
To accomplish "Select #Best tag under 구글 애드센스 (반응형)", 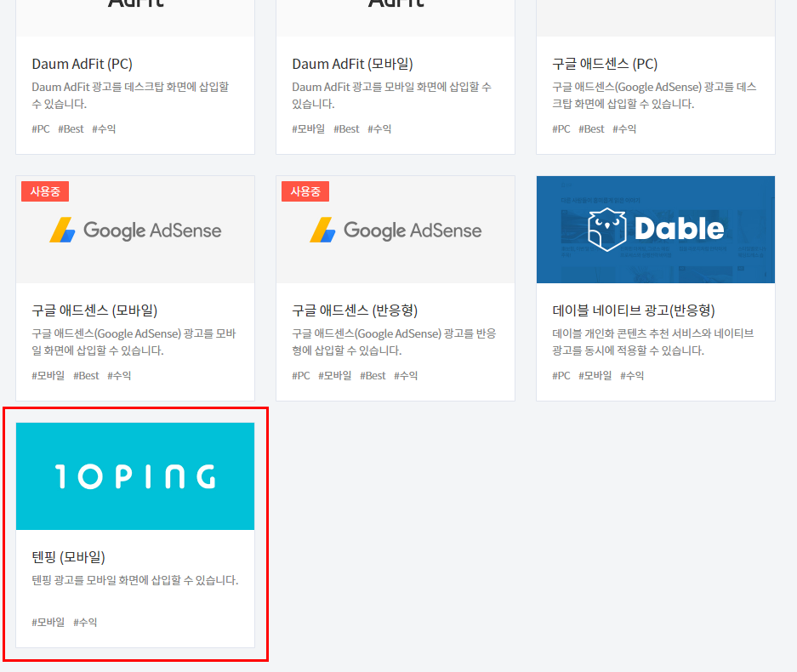I will point(373,376).
